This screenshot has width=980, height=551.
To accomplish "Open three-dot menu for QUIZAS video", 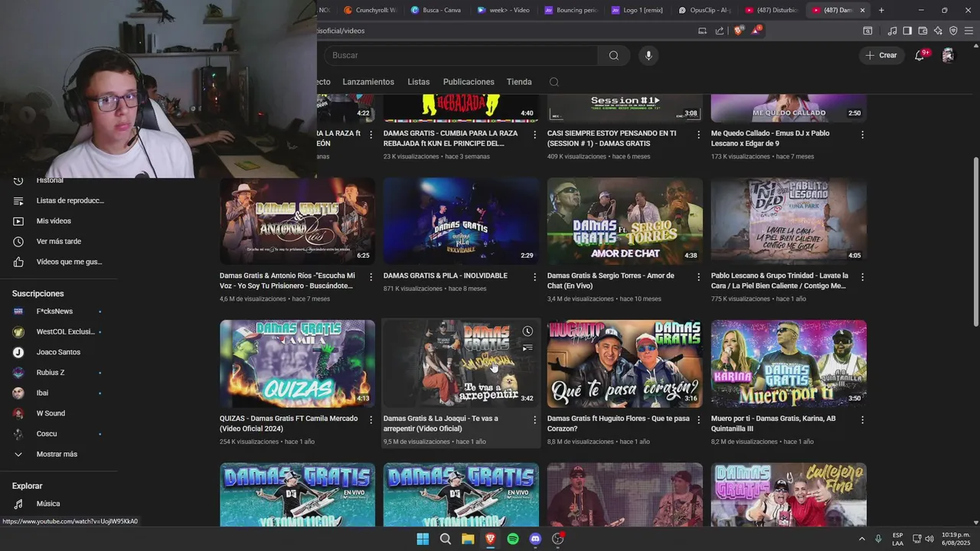I will click(371, 420).
